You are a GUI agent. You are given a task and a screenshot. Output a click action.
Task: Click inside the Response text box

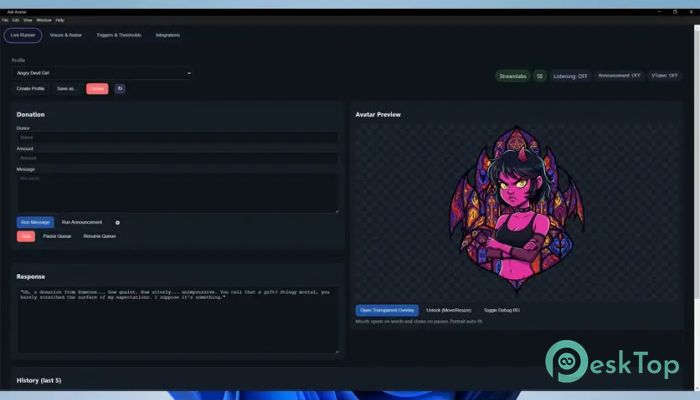(178, 320)
